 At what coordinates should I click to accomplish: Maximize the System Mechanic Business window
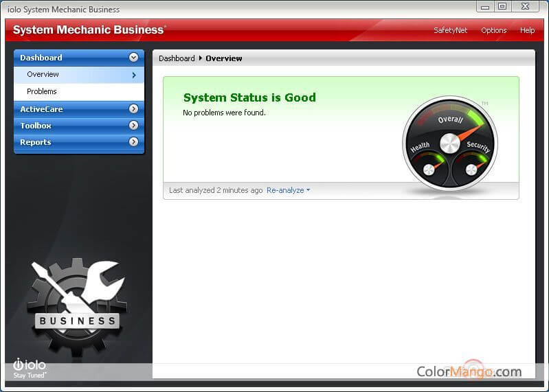tap(503, 7)
